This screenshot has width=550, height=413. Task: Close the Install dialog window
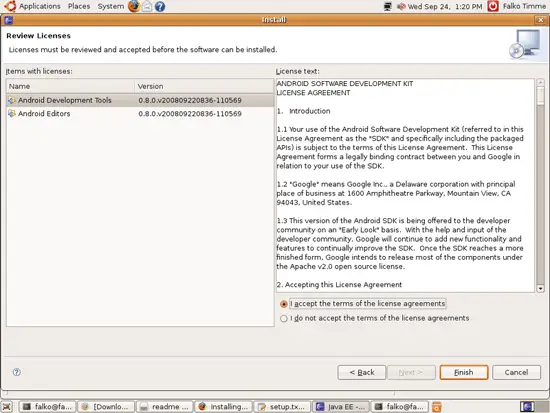[541, 20]
